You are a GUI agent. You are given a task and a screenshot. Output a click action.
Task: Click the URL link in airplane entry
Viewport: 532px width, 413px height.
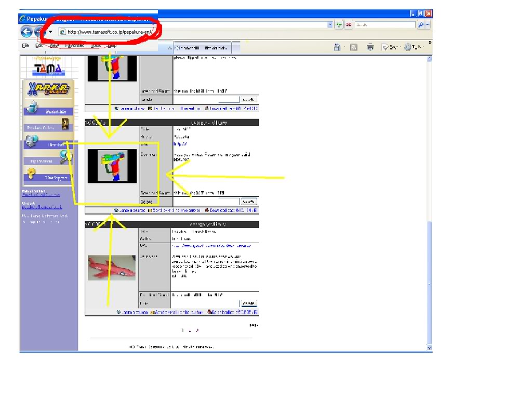coord(211,246)
